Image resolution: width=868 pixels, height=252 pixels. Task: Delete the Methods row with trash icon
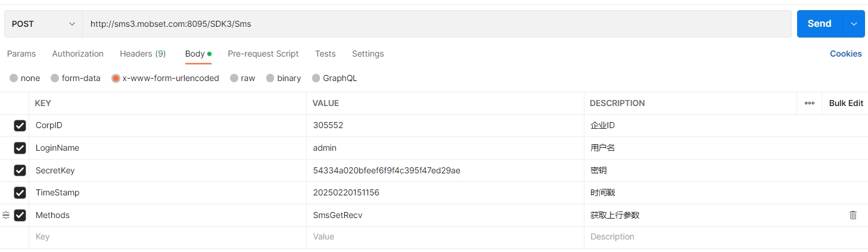pyautogui.click(x=853, y=215)
